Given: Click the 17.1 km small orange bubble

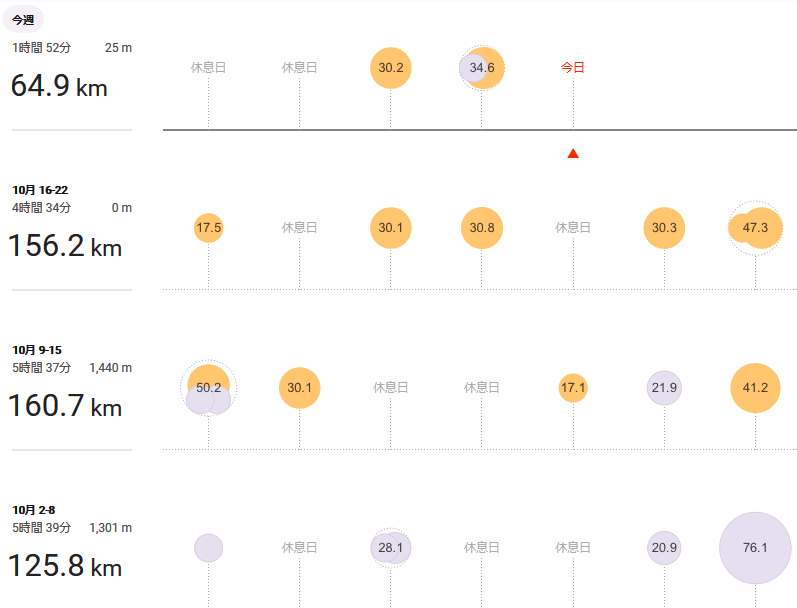Looking at the screenshot, I should click(x=573, y=388).
